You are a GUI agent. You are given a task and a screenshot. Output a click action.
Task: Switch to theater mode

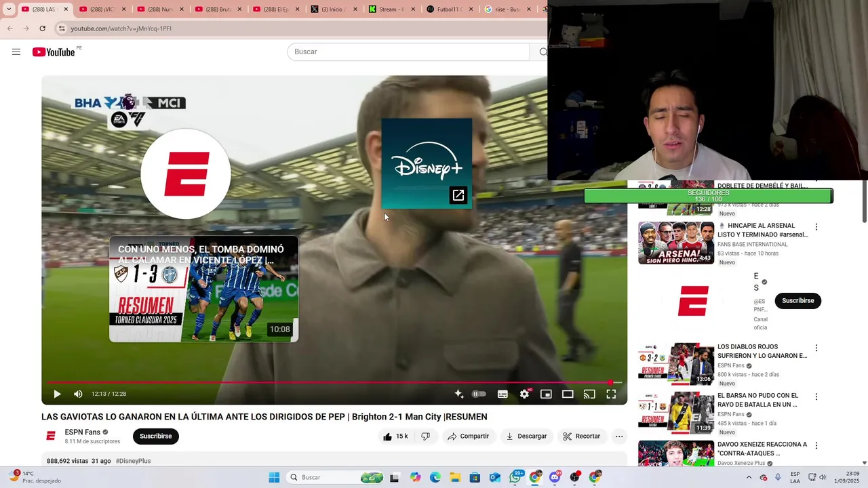(x=568, y=394)
